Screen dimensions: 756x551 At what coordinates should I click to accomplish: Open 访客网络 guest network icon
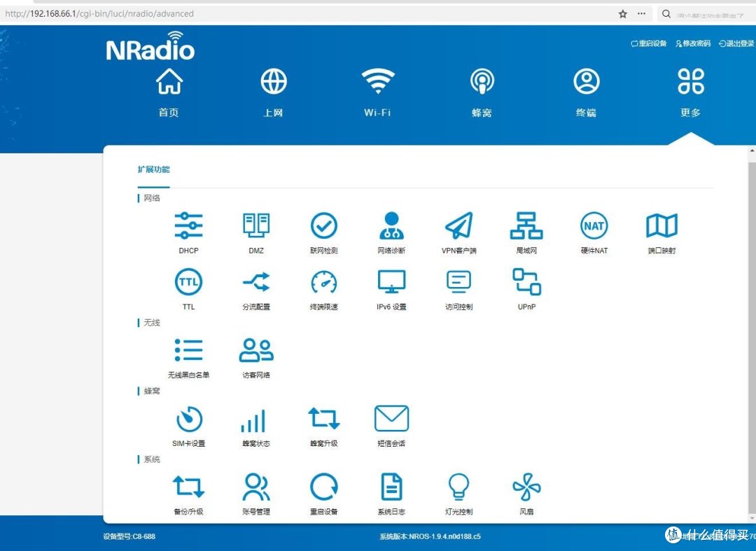pos(256,350)
